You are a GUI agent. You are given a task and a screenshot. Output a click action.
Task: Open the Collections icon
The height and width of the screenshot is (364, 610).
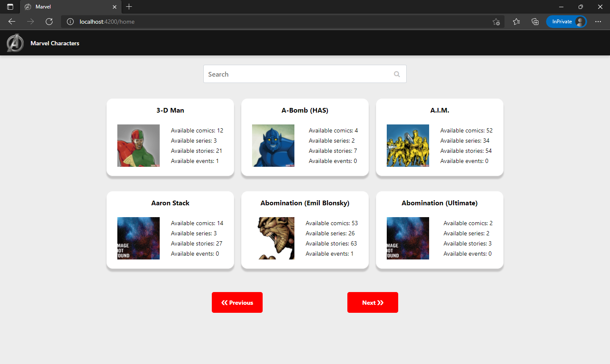coord(535,22)
